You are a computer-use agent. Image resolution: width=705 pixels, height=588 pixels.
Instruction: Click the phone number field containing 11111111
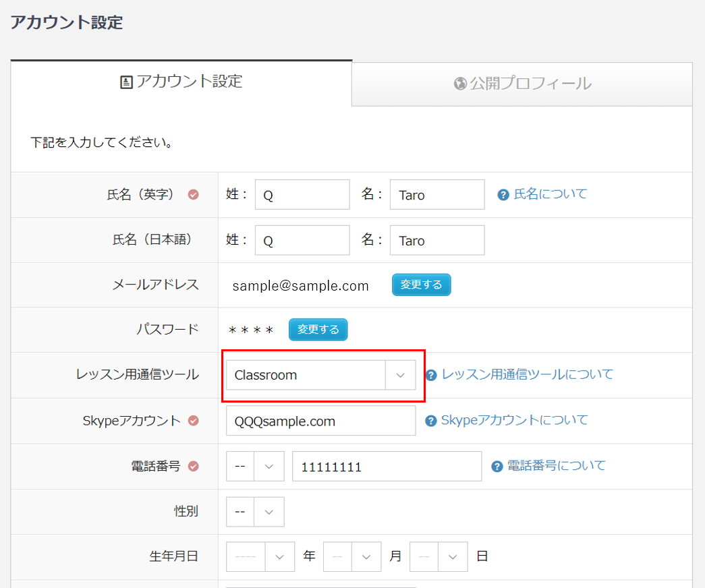click(387, 467)
